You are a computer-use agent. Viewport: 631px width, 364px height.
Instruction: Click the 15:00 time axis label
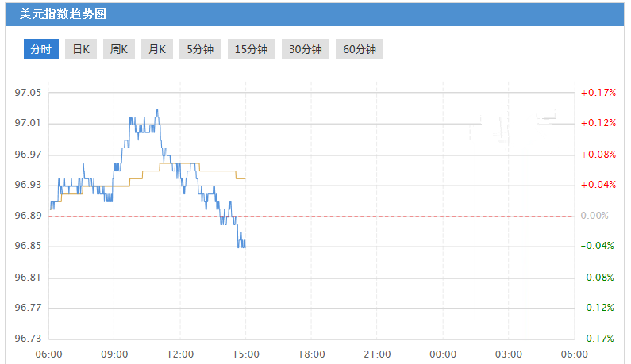[246, 354]
